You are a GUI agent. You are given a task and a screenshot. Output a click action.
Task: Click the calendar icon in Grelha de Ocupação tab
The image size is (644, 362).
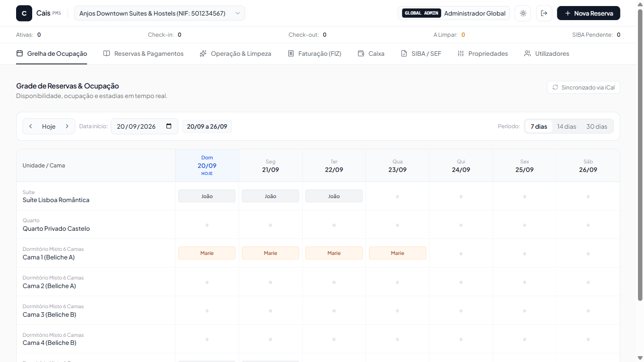point(20,53)
